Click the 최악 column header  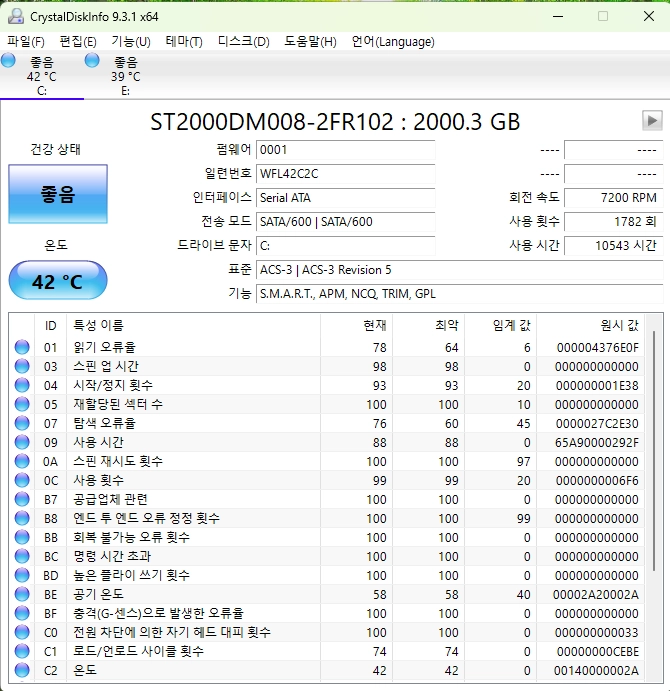[428, 325]
